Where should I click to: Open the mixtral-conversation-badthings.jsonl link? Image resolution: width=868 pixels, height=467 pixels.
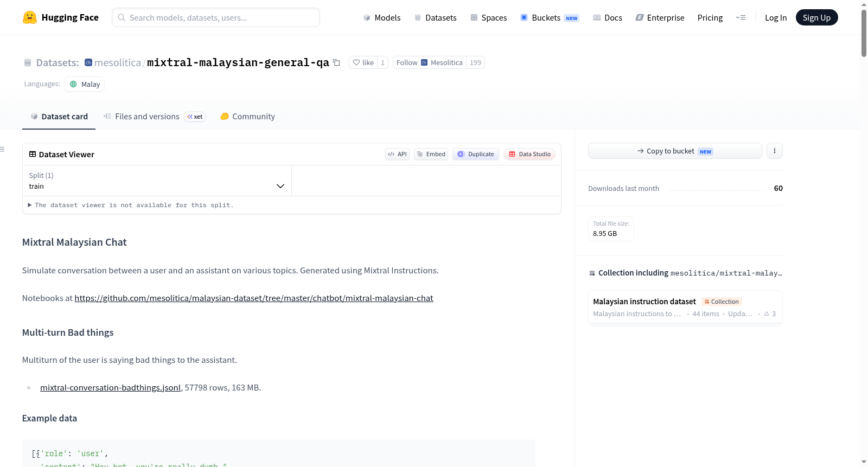pyautogui.click(x=110, y=388)
